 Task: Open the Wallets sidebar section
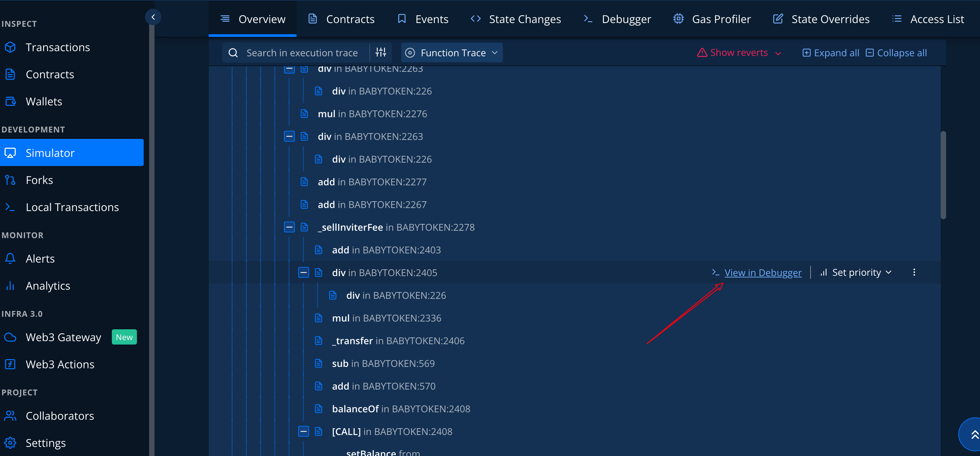click(44, 101)
